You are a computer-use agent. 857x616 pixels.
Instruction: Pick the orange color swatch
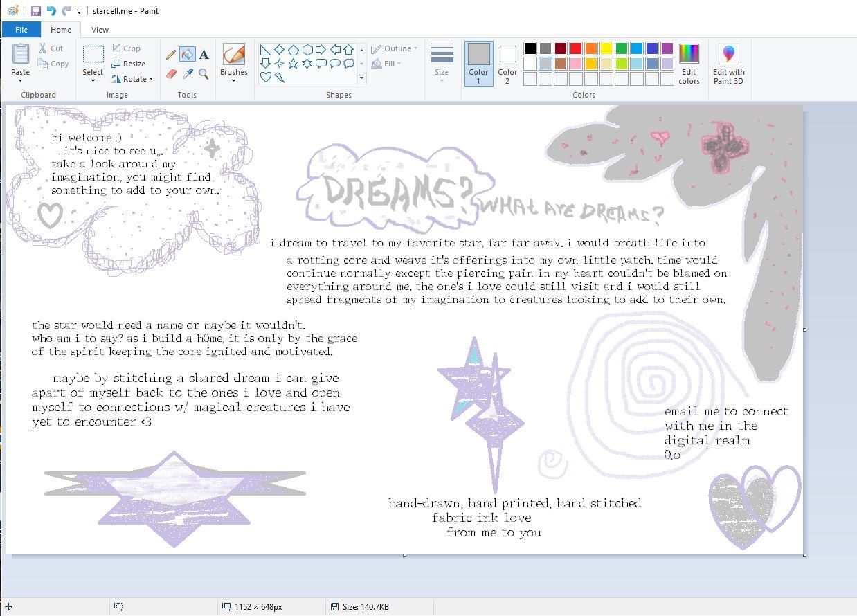pyautogui.click(x=591, y=48)
